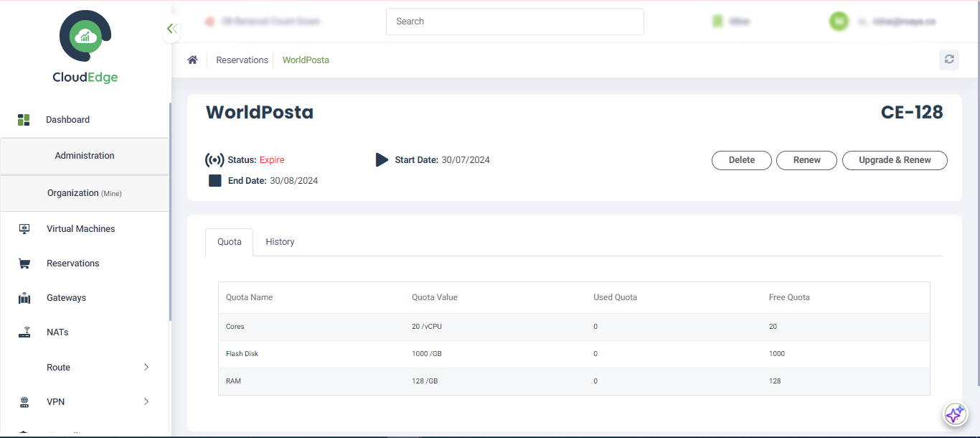The width and height of the screenshot is (980, 438).
Task: Click WorldPosta breadcrumb link
Action: coord(306,60)
